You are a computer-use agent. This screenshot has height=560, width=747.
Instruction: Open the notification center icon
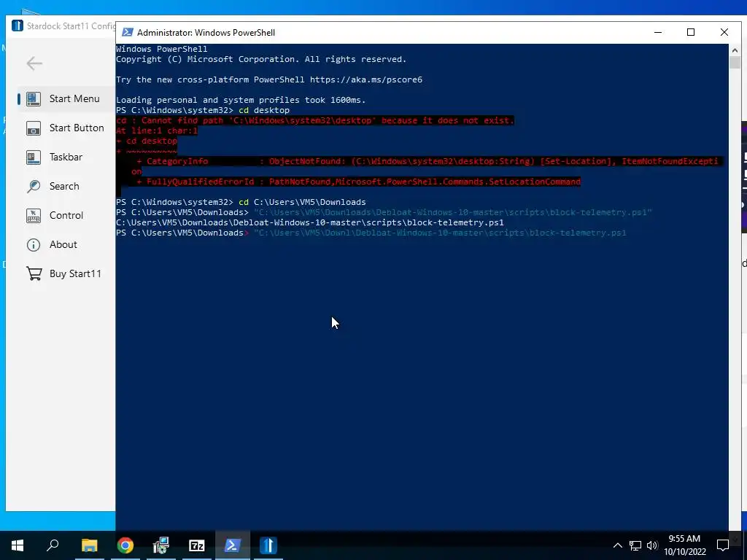(x=723, y=545)
